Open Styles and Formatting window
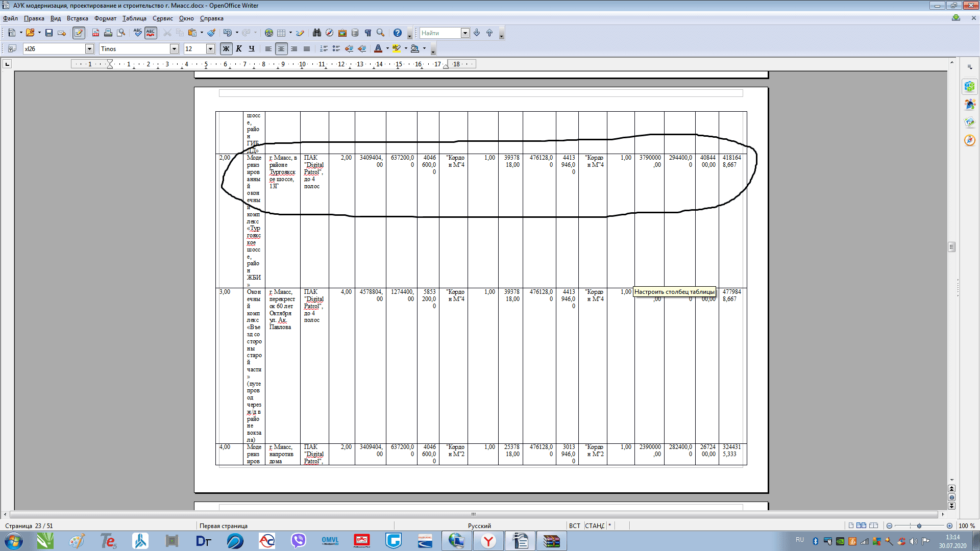This screenshot has height=551, width=980. (x=12, y=48)
